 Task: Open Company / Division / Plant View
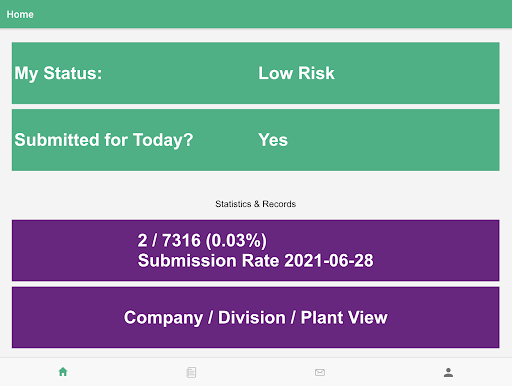point(256,317)
